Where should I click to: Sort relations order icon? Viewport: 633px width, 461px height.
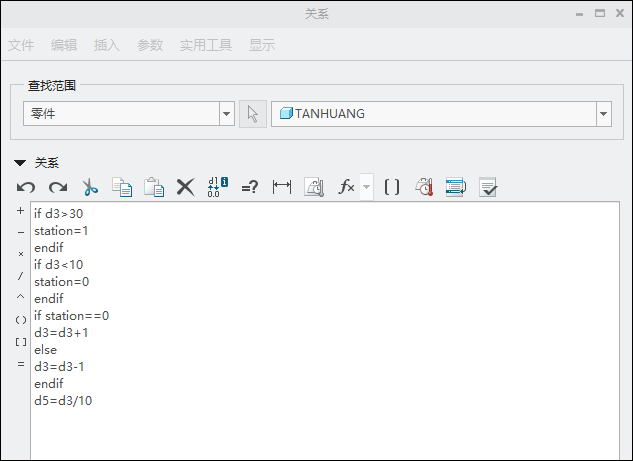click(456, 187)
